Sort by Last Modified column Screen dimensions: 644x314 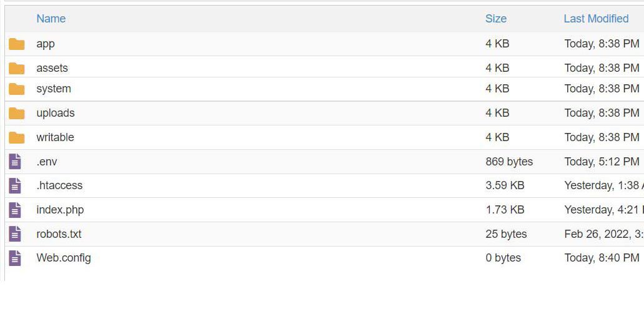pos(596,19)
